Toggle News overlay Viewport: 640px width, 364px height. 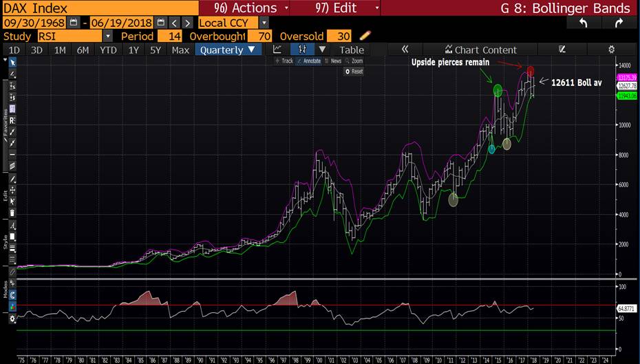coord(333,61)
